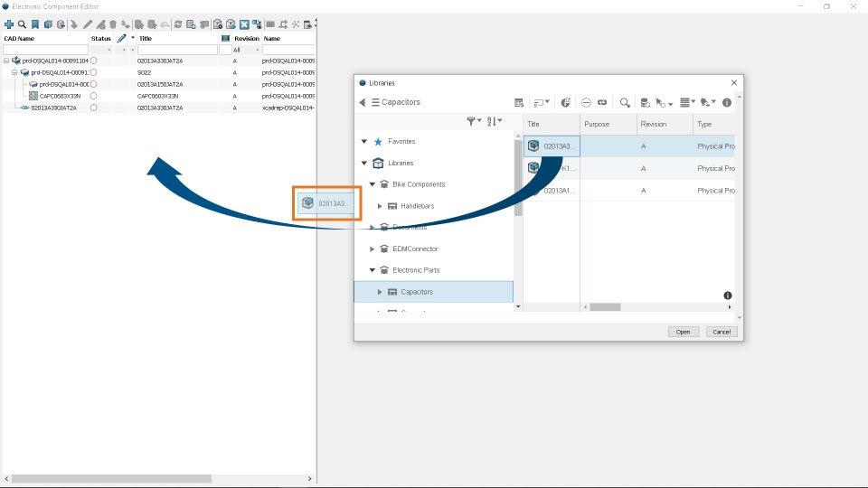Click the calendar-like icon at editor toolbar end
The height and width of the screenshot is (488, 868).
click(307, 24)
